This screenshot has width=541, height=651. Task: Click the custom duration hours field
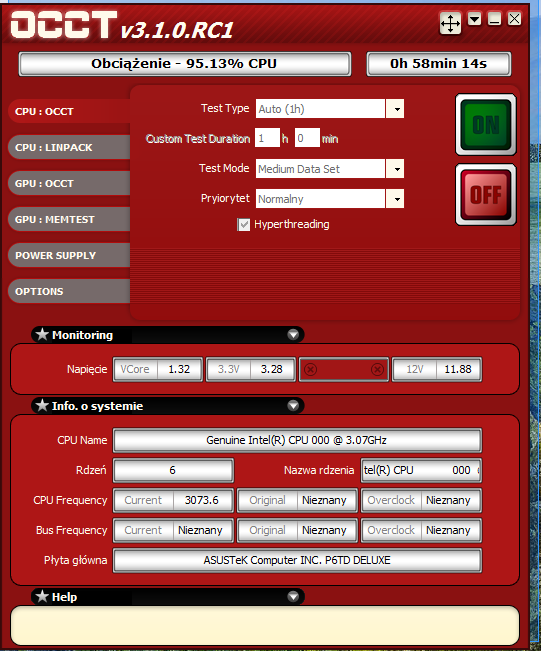267,138
